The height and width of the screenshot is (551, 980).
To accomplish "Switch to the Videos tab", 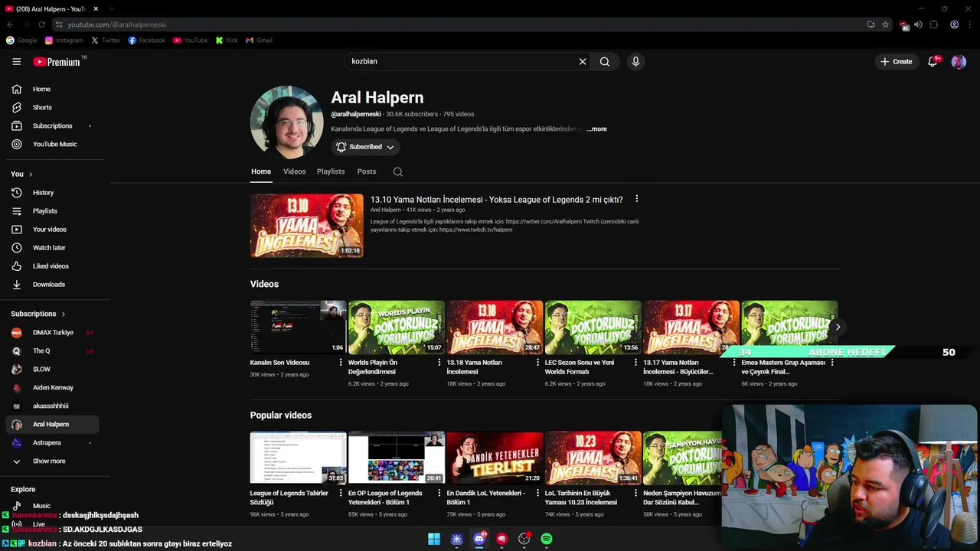I will [294, 171].
